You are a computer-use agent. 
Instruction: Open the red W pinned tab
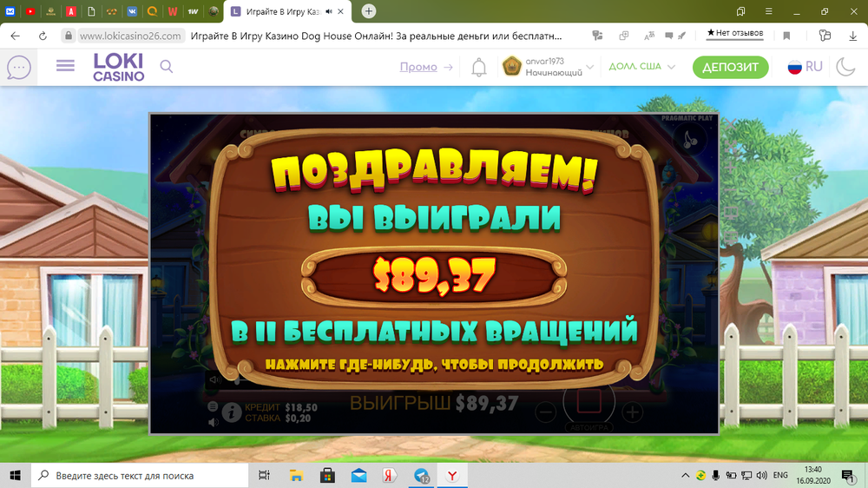tap(173, 11)
